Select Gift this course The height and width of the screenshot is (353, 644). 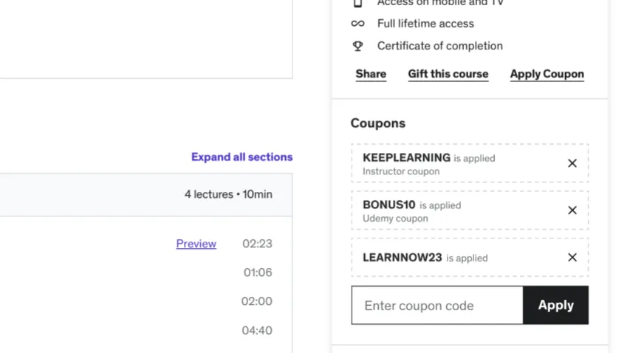tap(448, 74)
